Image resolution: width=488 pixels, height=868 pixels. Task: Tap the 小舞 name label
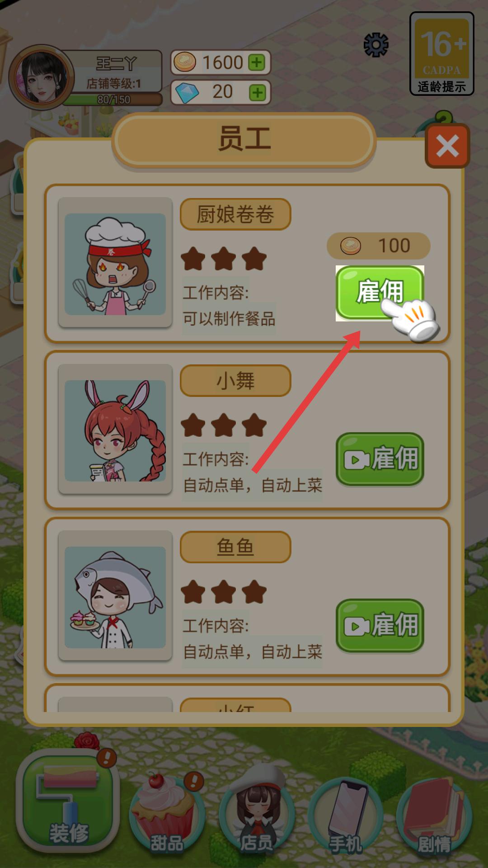point(235,381)
